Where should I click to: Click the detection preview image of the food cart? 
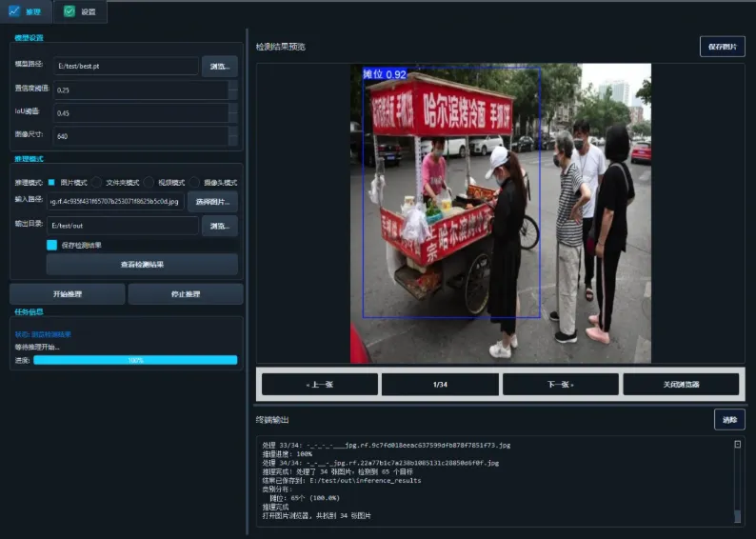click(x=501, y=213)
